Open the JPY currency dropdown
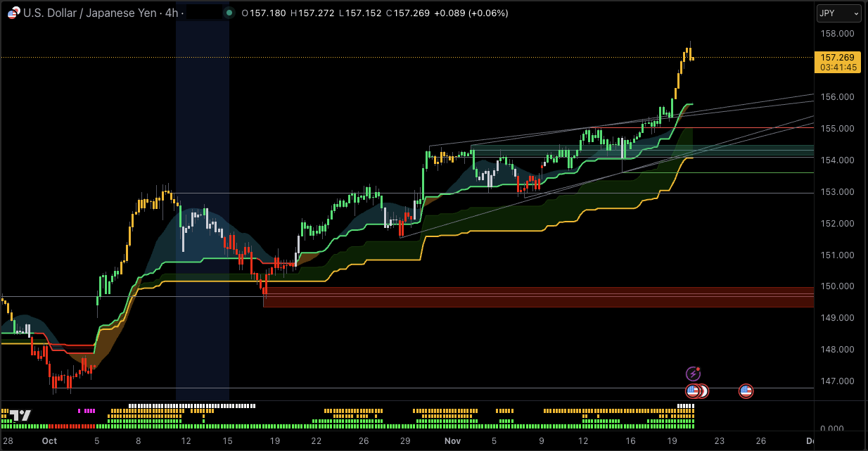This screenshot has height=451, width=868. pos(839,12)
